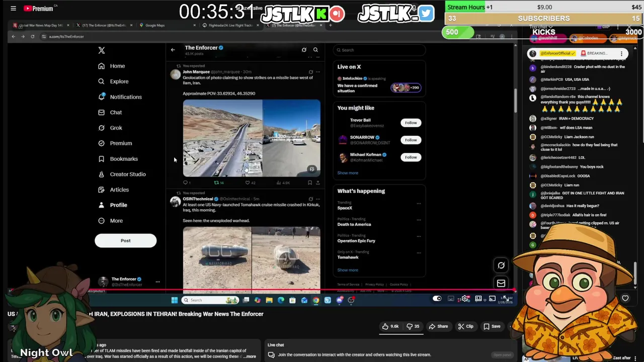Open the floating messages envelope button
Image resolution: width=644 pixels, height=362 pixels.
tap(501, 284)
